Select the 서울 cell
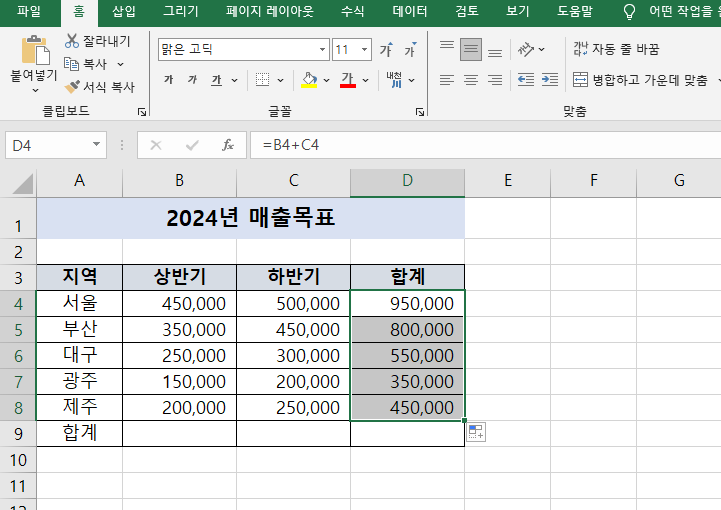This screenshot has width=721, height=510. (80, 303)
